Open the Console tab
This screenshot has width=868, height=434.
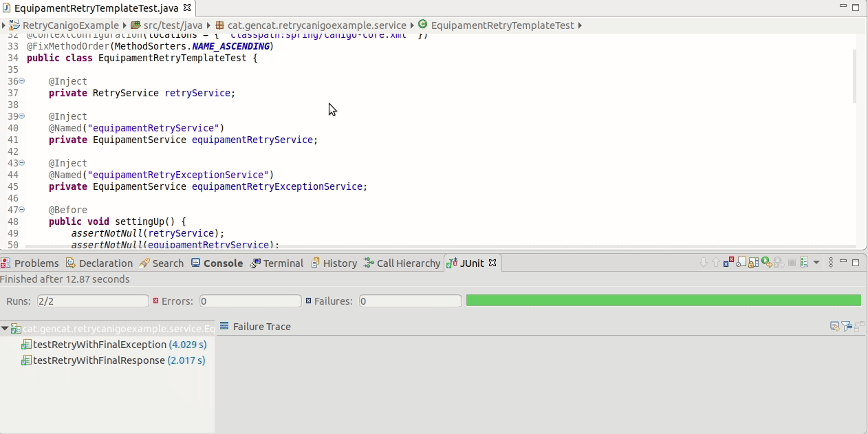tap(217, 263)
